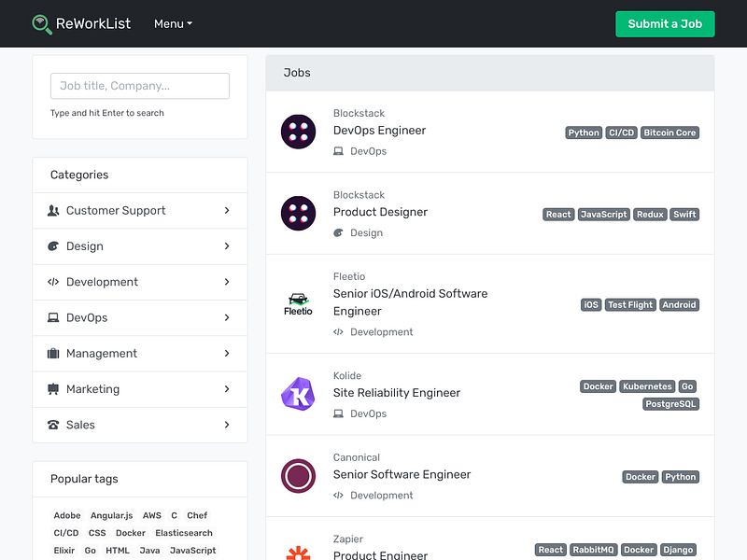Viewport: 747px width, 560px height.
Task: Select the AWS popular tag
Action: (152, 516)
